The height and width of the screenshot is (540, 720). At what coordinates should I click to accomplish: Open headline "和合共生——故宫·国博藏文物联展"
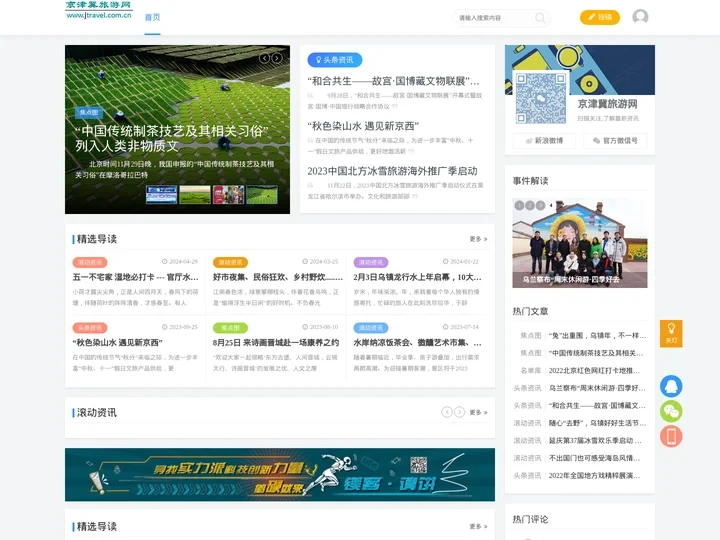[x=394, y=81]
